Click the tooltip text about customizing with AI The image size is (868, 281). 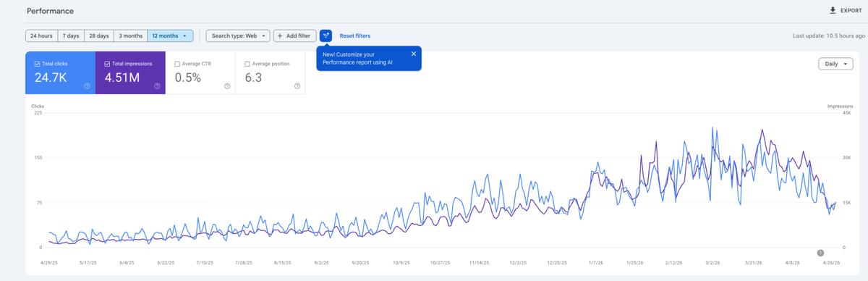[x=359, y=59]
